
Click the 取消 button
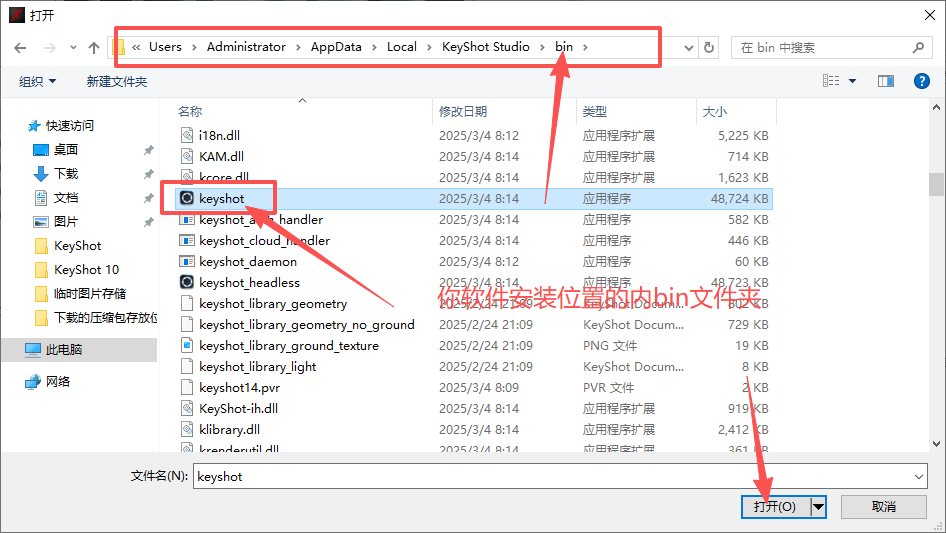[884, 506]
